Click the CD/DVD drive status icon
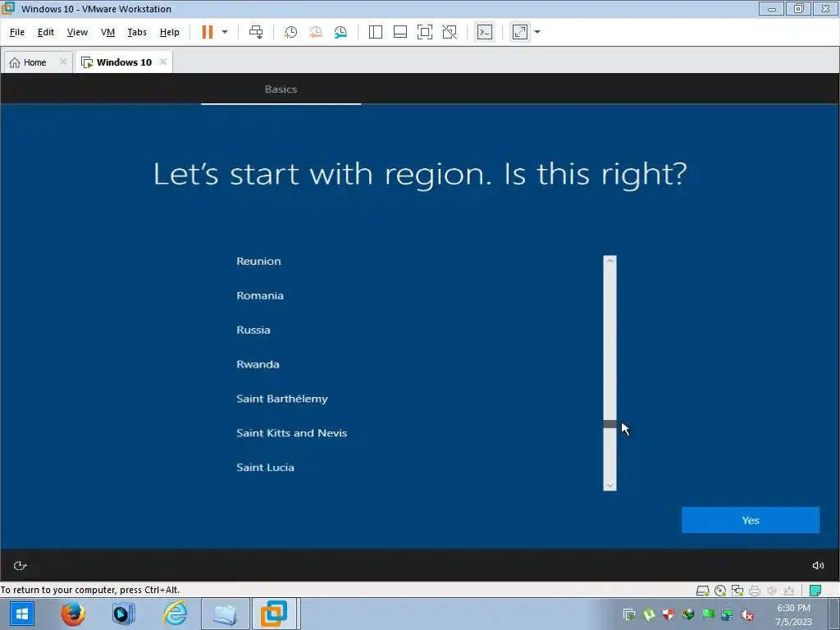The width and height of the screenshot is (840, 630). (x=720, y=591)
